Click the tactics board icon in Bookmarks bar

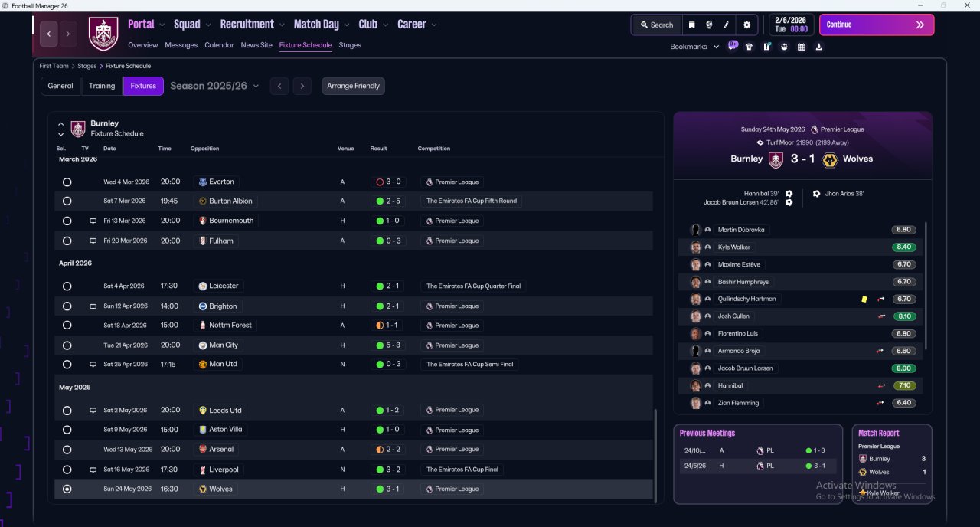click(x=767, y=47)
